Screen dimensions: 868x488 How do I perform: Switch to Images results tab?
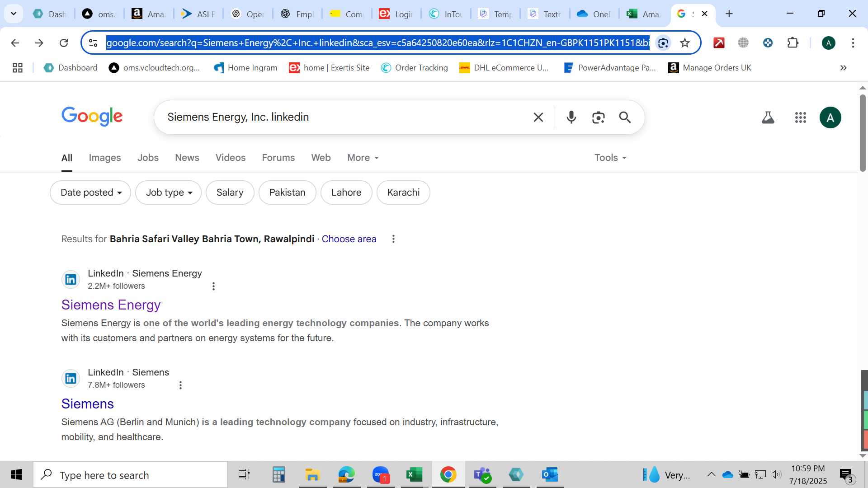point(105,158)
